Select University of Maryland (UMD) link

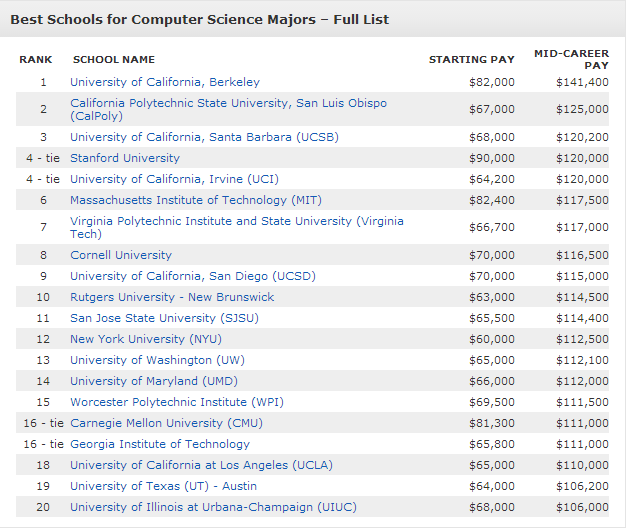coord(154,381)
